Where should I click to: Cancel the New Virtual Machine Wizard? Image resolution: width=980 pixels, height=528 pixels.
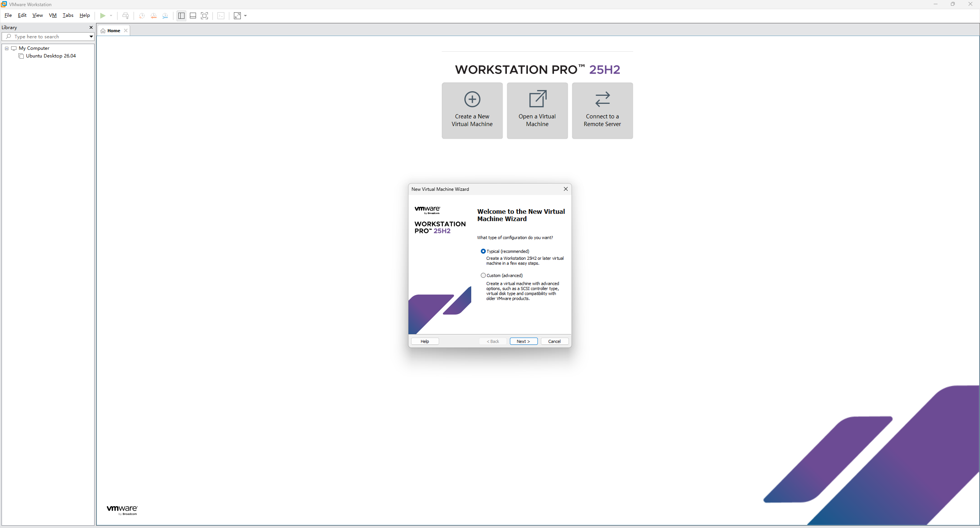(x=554, y=341)
